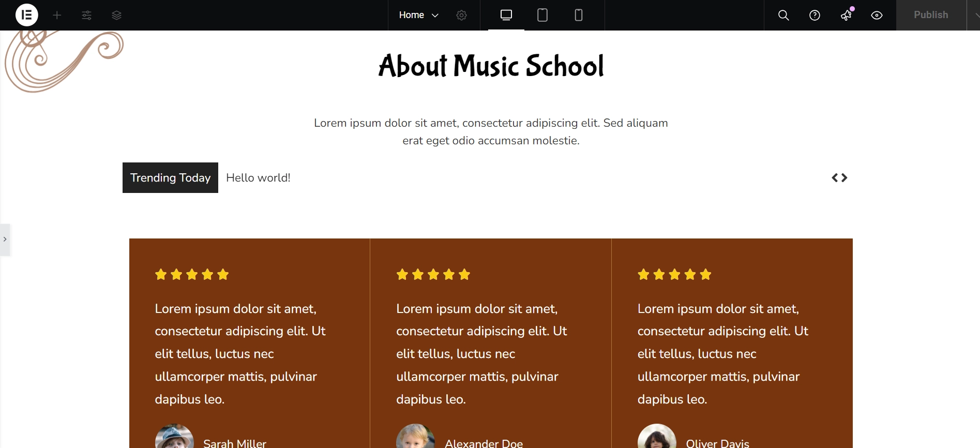Expand the collapsed left editor panel
Screen dimensions: 980x448
[x=5, y=240]
